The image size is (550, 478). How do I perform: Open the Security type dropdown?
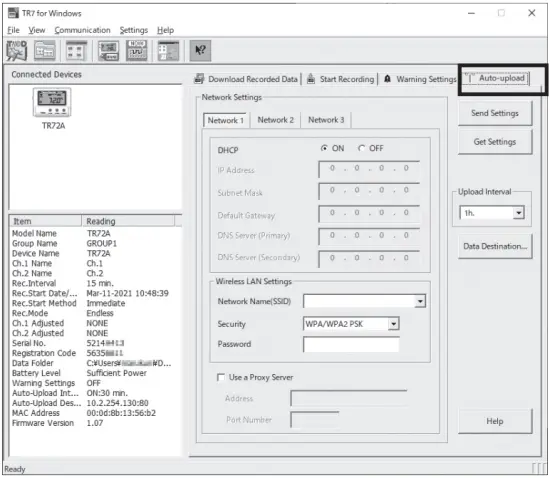[394, 324]
